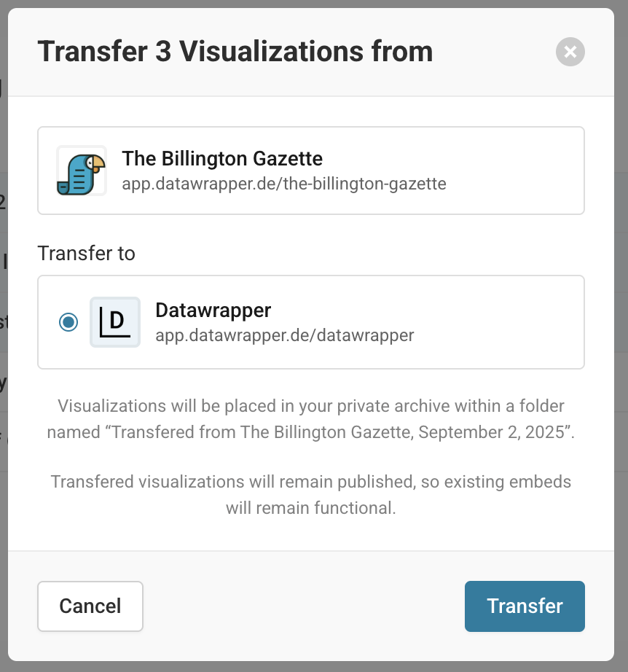Click the empty dialog footer between buttons
Image resolution: width=628 pixels, height=672 pixels.
[304, 606]
